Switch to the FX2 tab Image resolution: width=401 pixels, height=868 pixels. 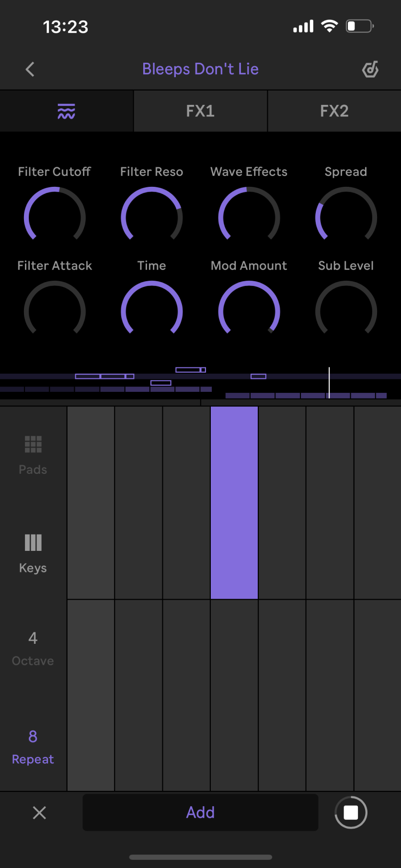(x=334, y=111)
